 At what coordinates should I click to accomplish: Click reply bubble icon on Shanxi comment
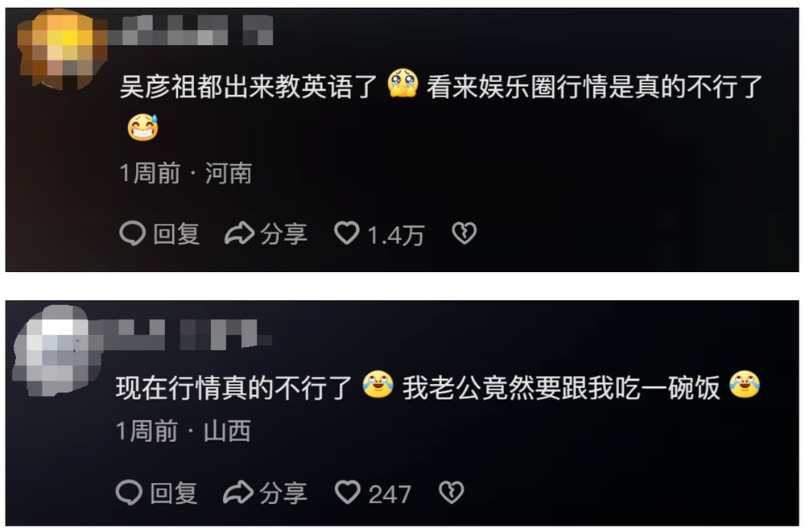pos(129,492)
